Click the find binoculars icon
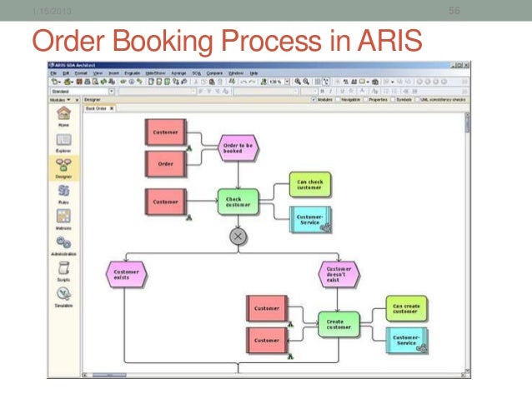 click(x=232, y=82)
